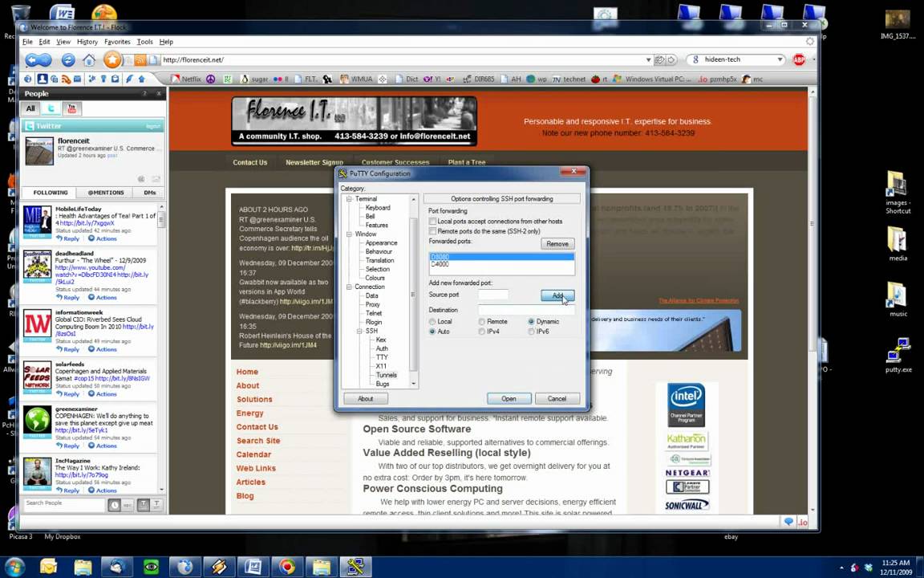
Task: Open the webmail envelope icon in Flock toolbar
Action: click(77, 79)
